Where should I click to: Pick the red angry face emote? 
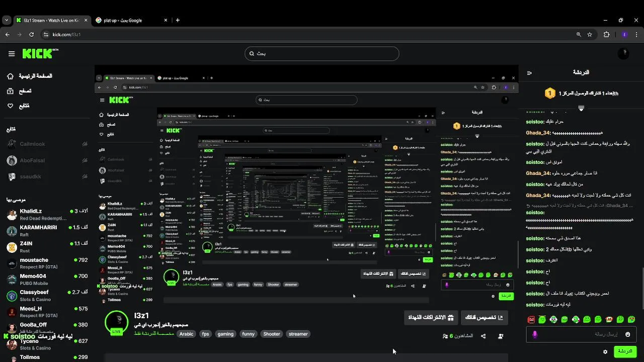click(531, 319)
